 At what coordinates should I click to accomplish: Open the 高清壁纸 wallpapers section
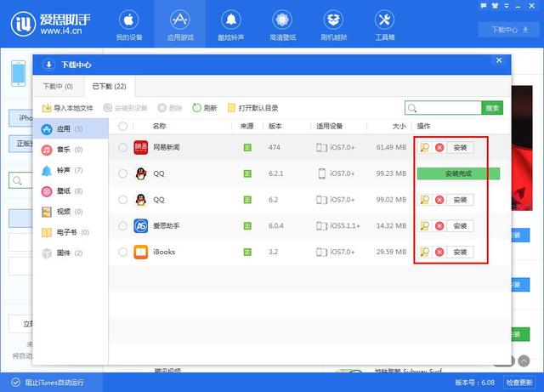[282, 26]
